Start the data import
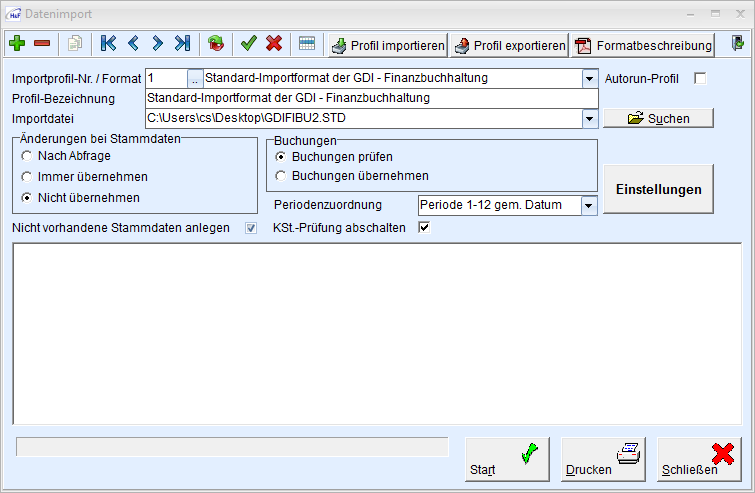Image resolution: width=755 pixels, height=493 pixels. tap(507, 459)
